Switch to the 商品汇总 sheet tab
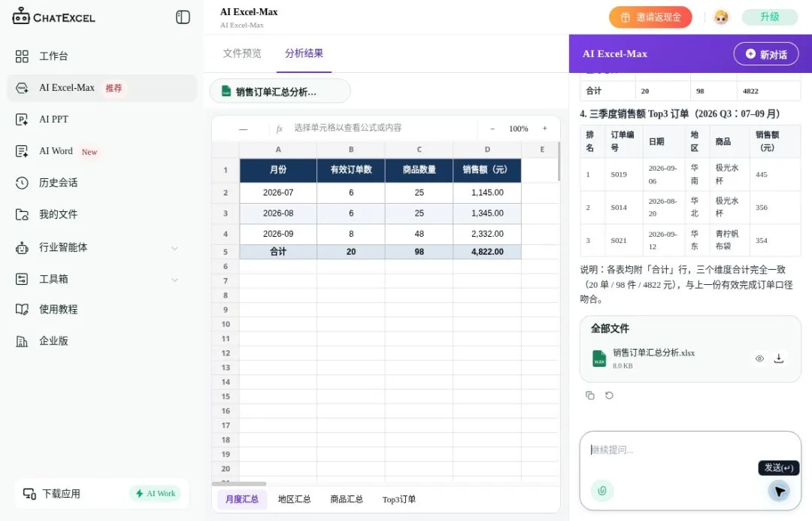This screenshot has height=521, width=812. [x=347, y=499]
